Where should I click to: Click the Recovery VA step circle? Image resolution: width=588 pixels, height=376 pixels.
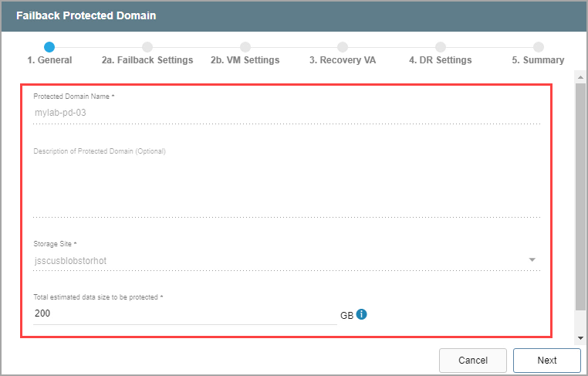(x=343, y=47)
